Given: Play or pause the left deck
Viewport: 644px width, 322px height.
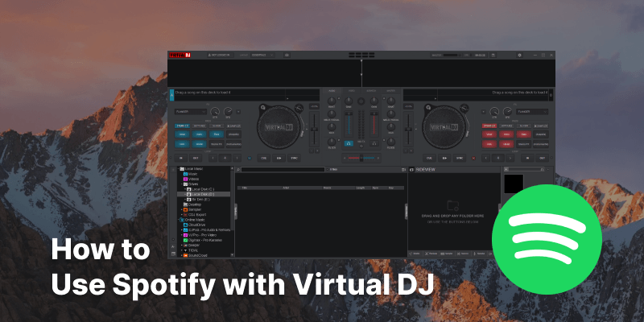Looking at the screenshot, I should click(279, 158).
